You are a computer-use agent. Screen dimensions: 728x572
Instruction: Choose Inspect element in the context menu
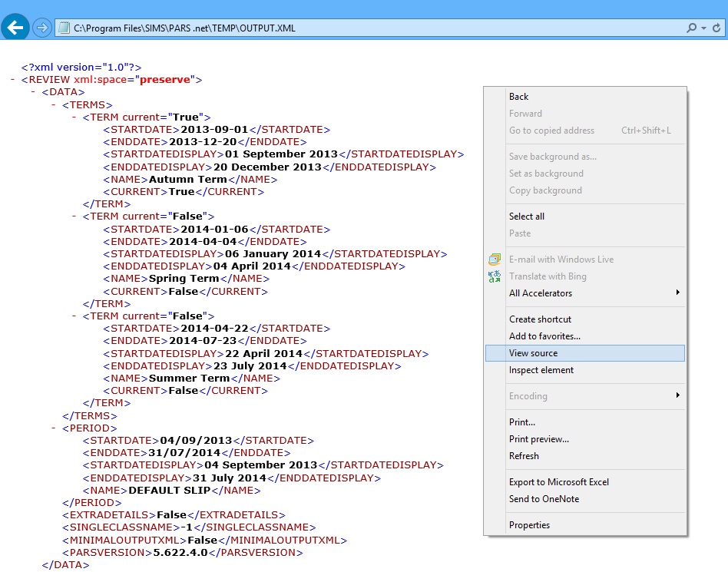coord(584,370)
